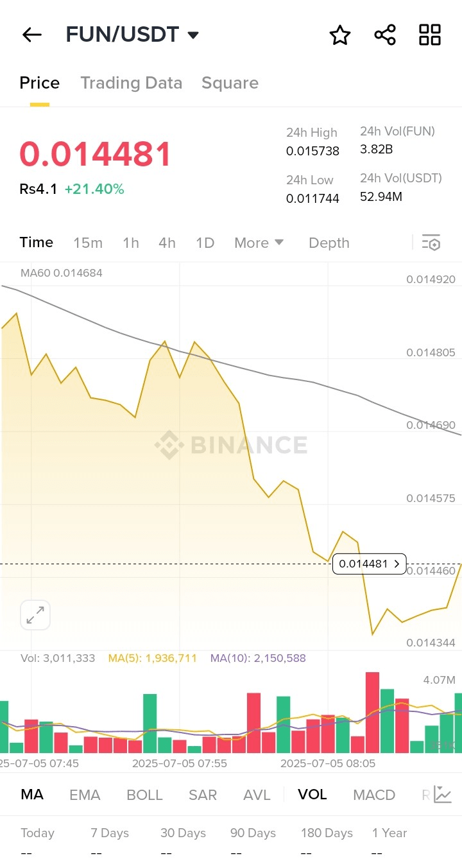
Task: Open the Square tab
Action: 230,83
